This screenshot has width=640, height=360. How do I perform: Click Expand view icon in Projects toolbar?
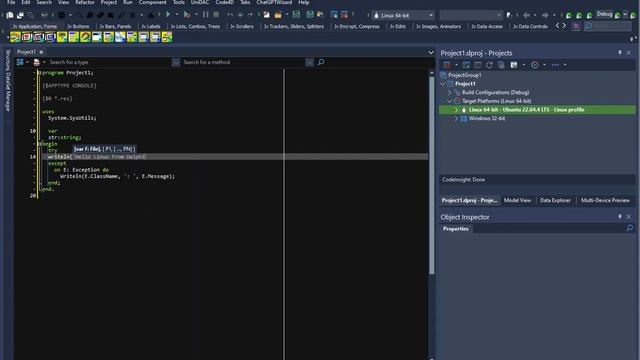tap(477, 65)
